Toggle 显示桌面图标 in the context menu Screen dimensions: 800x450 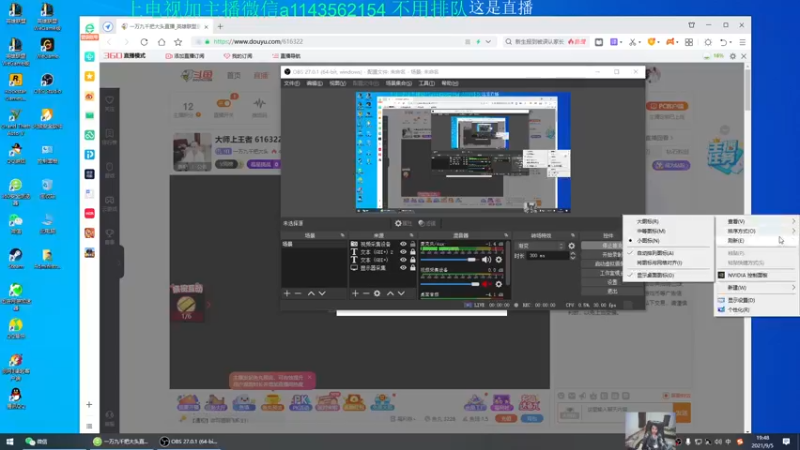pyautogui.click(x=668, y=275)
